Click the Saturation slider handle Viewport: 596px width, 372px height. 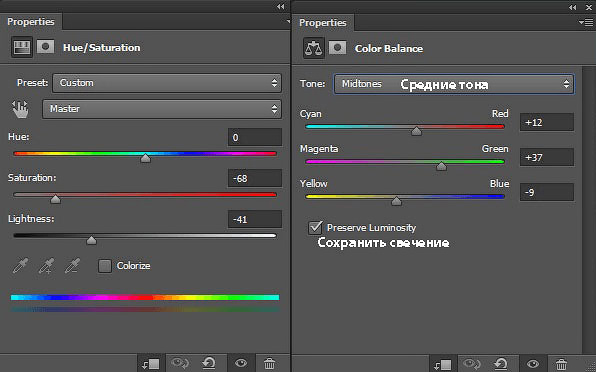[x=55, y=199]
